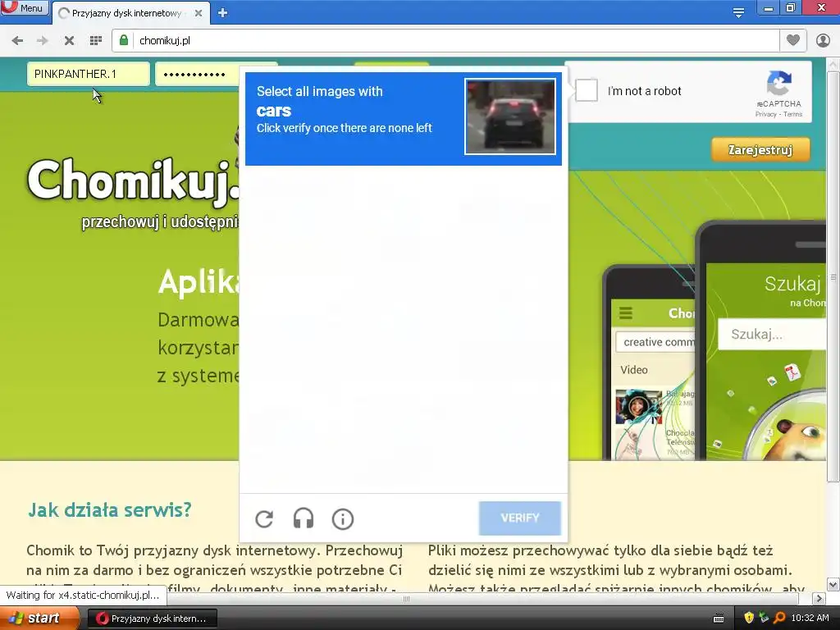Reload a new captcha challenge
The width and height of the screenshot is (840, 630).
tap(264, 518)
